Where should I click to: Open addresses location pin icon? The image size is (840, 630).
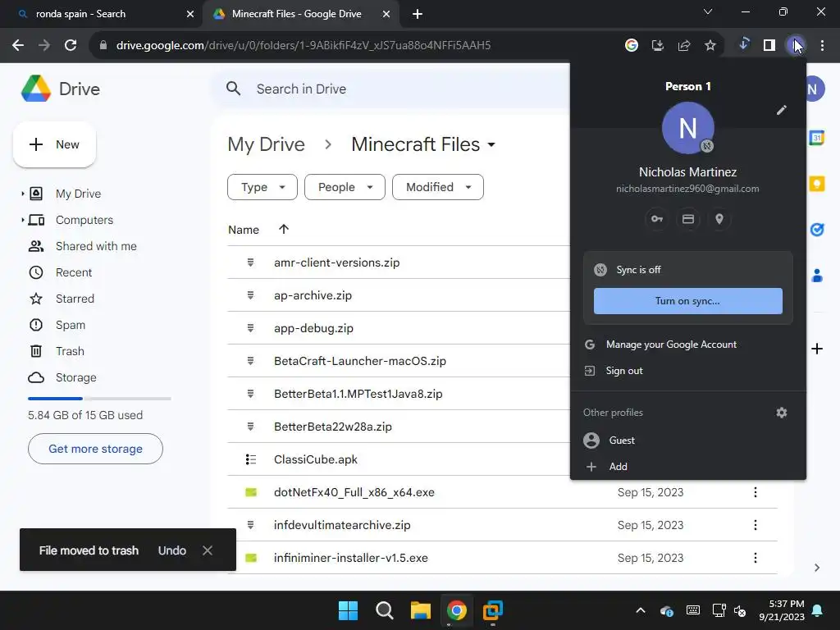click(719, 219)
